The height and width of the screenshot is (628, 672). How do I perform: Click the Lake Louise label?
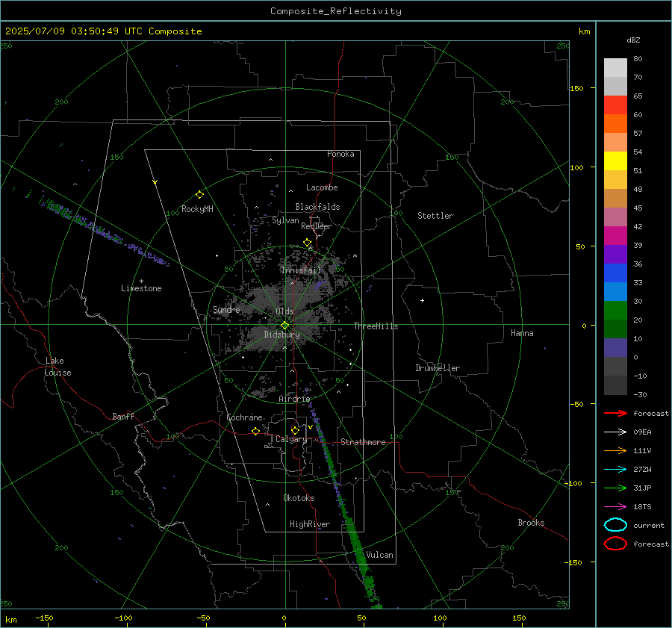[57, 367]
